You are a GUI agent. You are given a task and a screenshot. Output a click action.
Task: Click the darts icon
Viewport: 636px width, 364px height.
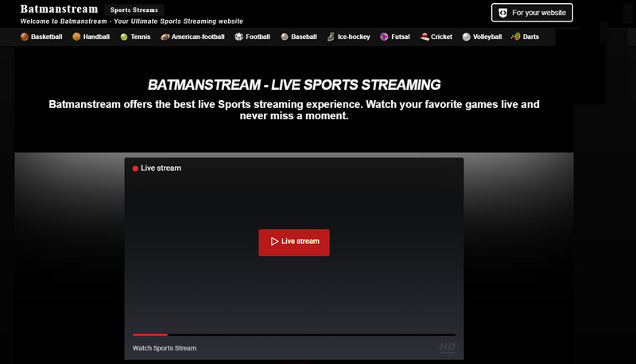pos(515,37)
